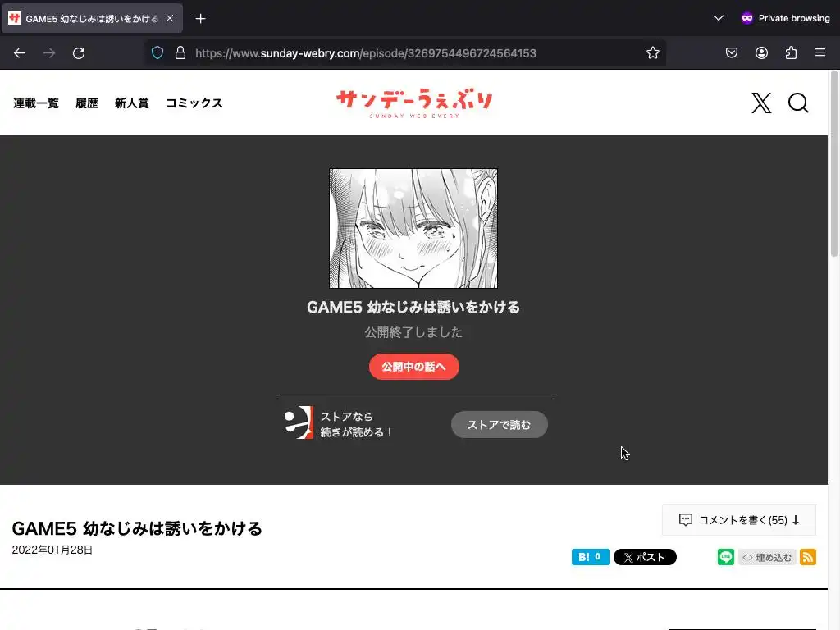Close the GAME5 tab

point(170,18)
